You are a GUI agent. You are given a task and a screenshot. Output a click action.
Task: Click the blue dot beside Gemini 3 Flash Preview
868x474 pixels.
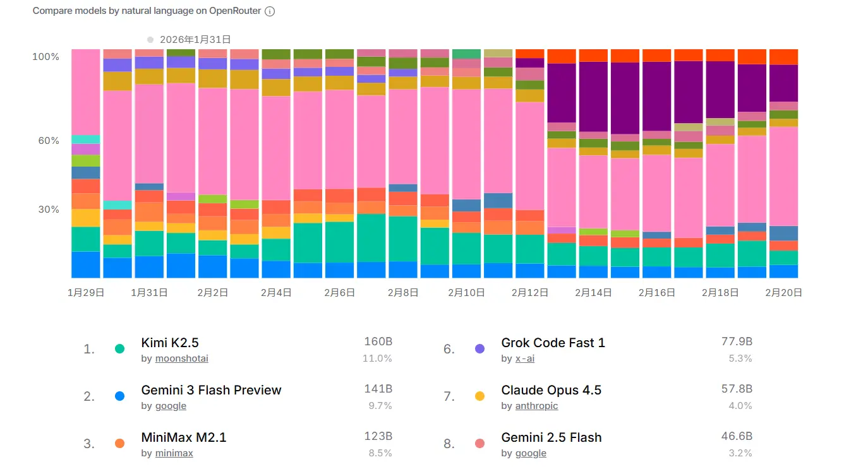119,396
